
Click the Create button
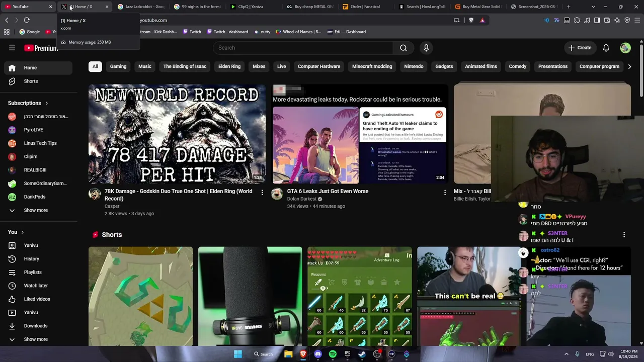click(x=580, y=48)
